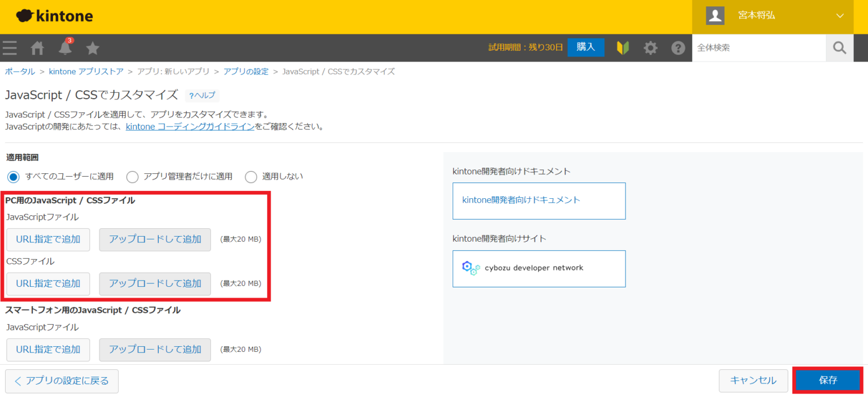Save settings with the 保存 button
Screen dimensions: 868x397
coord(827,380)
